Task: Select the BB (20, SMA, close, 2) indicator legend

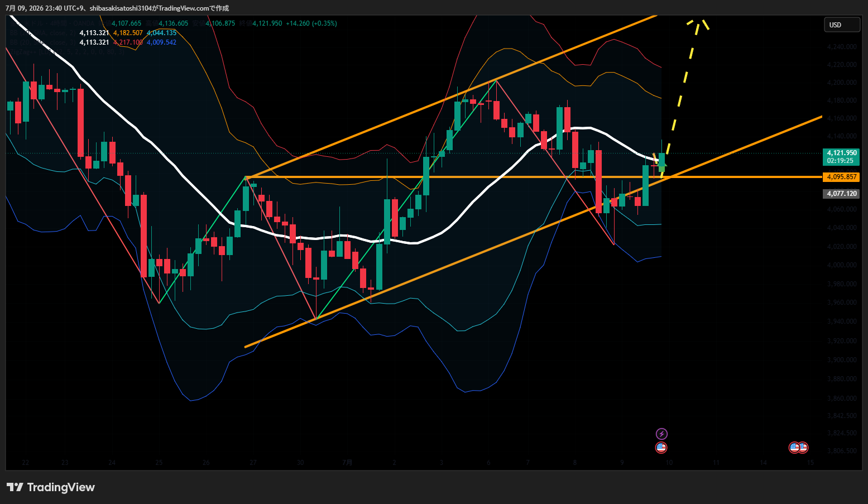Action: click(42, 33)
